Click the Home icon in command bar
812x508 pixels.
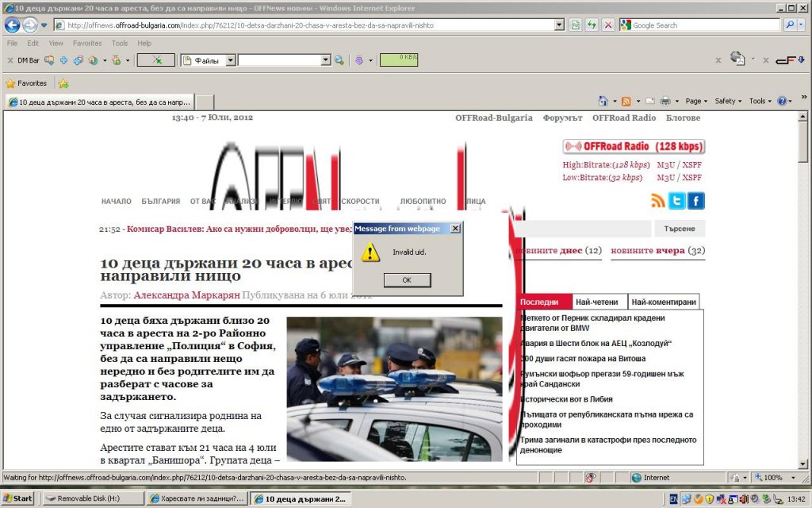tap(603, 101)
